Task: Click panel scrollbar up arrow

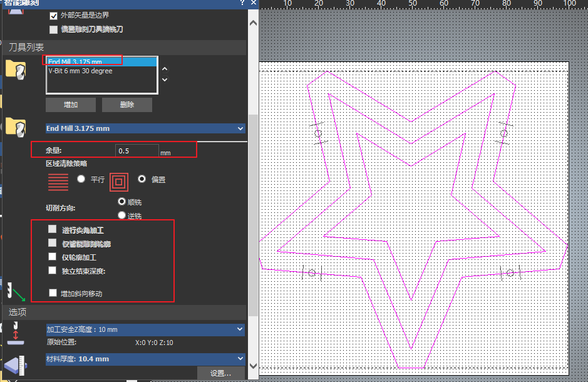Action: (254, 23)
